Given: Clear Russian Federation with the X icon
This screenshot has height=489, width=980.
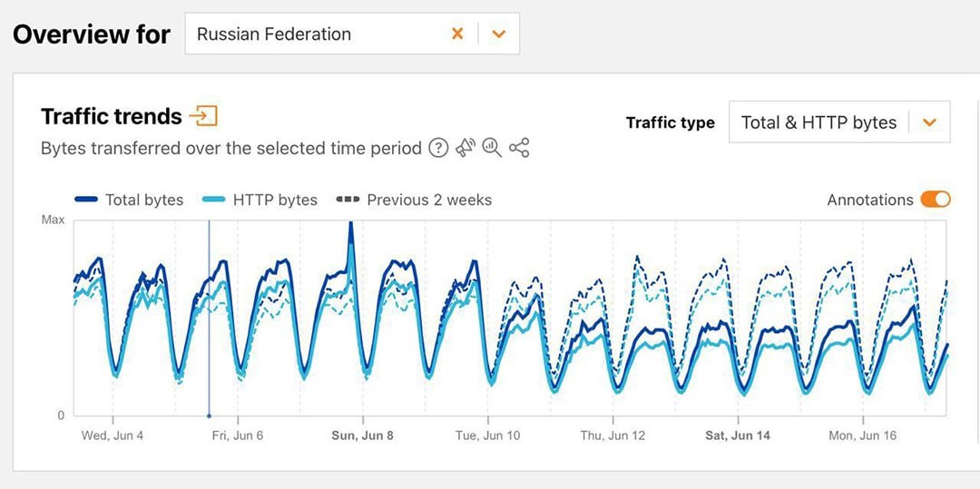Looking at the screenshot, I should (x=457, y=34).
